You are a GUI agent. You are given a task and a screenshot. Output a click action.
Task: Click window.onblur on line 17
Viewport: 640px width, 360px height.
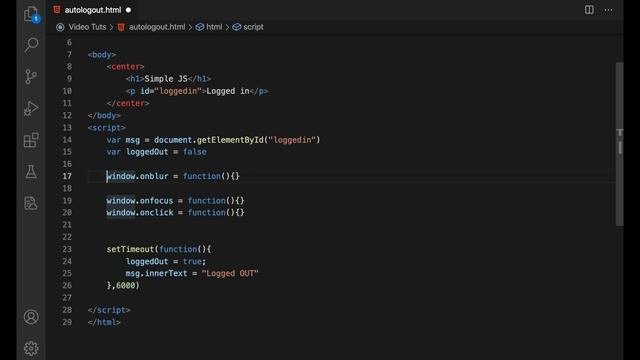(137, 176)
